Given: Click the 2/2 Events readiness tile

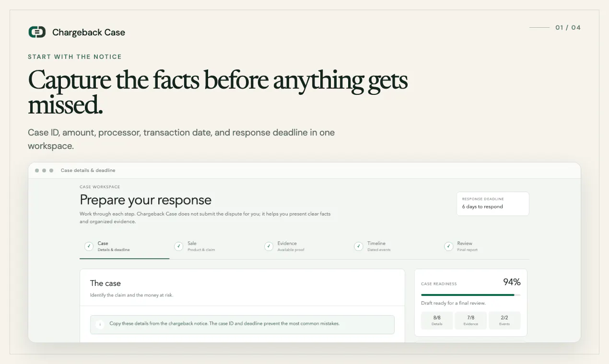Looking at the screenshot, I should (x=504, y=320).
